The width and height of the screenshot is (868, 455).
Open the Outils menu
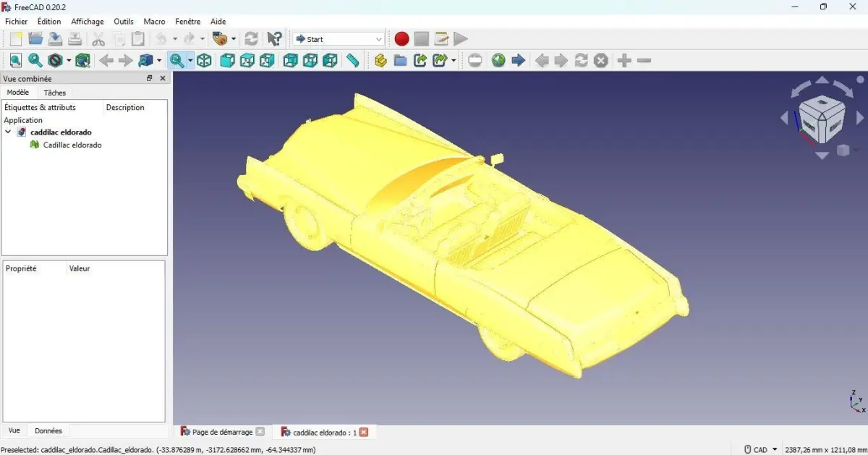pos(124,22)
